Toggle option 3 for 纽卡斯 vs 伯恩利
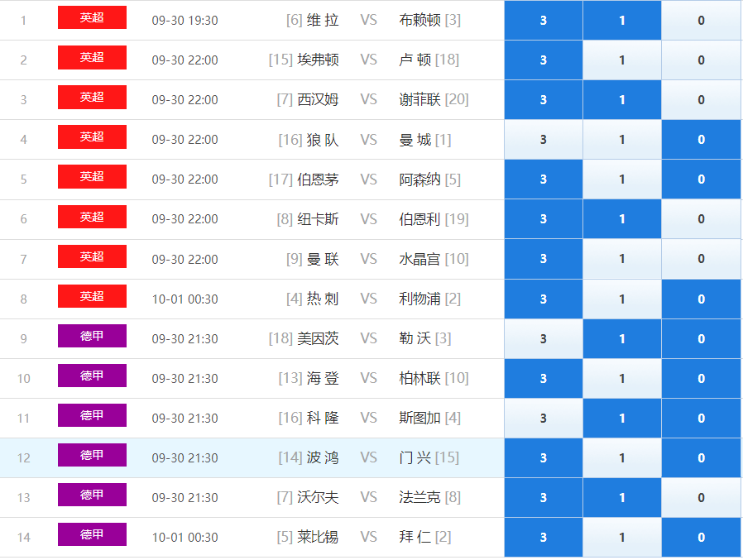This screenshot has width=743, height=560. (544, 219)
